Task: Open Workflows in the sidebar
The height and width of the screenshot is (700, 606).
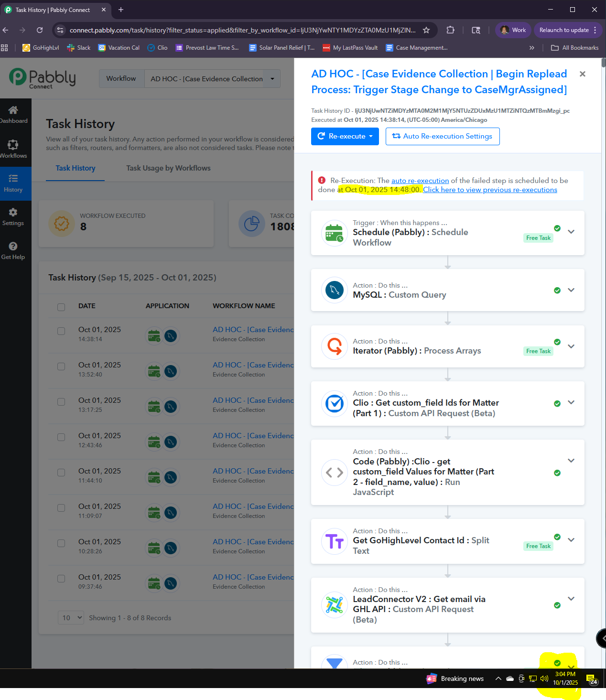Action: tap(13, 145)
